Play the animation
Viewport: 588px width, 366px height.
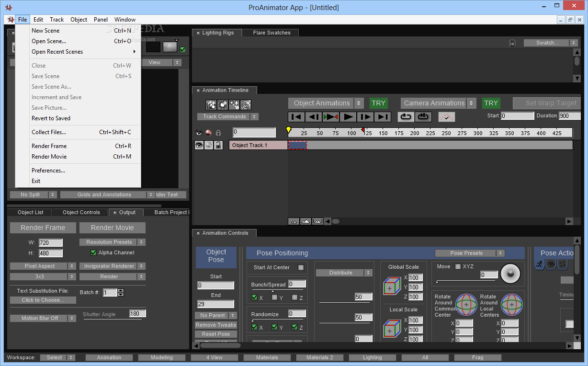[x=348, y=116]
